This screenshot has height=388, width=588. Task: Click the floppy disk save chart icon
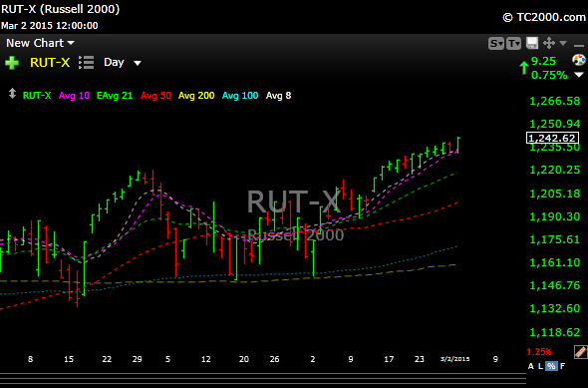[x=532, y=43]
